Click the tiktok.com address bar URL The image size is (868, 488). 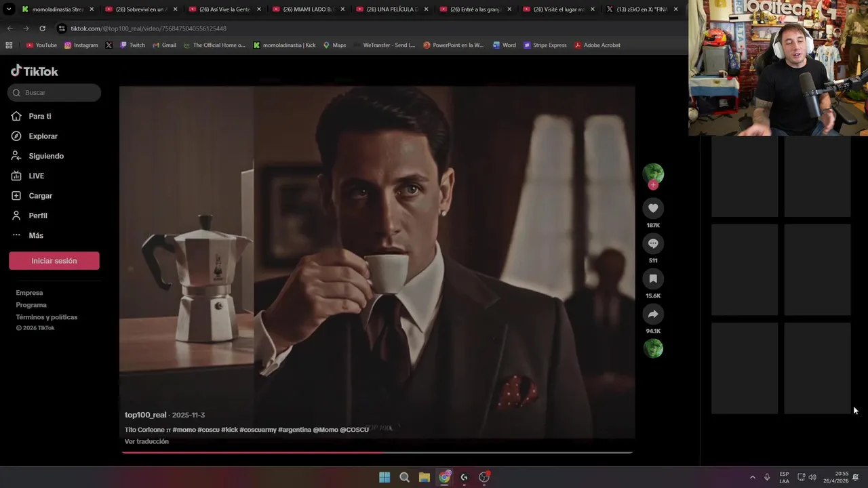pyautogui.click(x=149, y=28)
